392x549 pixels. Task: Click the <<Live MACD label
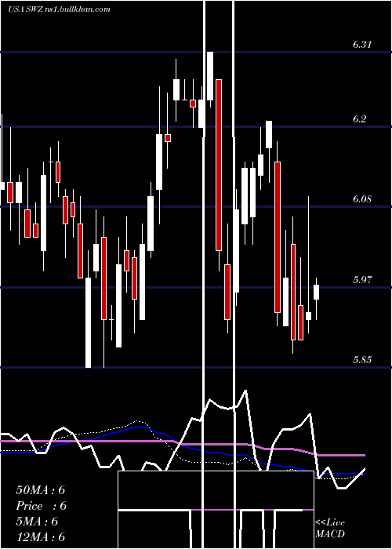click(x=330, y=529)
